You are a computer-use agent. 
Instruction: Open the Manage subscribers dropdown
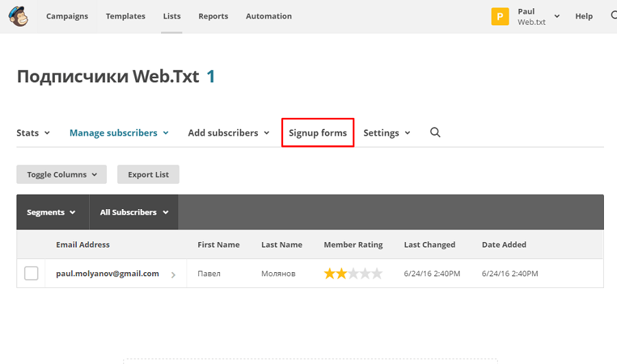(119, 133)
